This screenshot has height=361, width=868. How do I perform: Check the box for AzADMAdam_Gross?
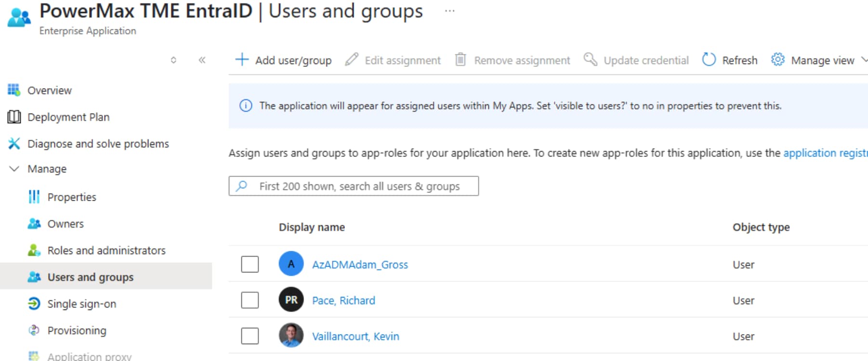tap(250, 264)
